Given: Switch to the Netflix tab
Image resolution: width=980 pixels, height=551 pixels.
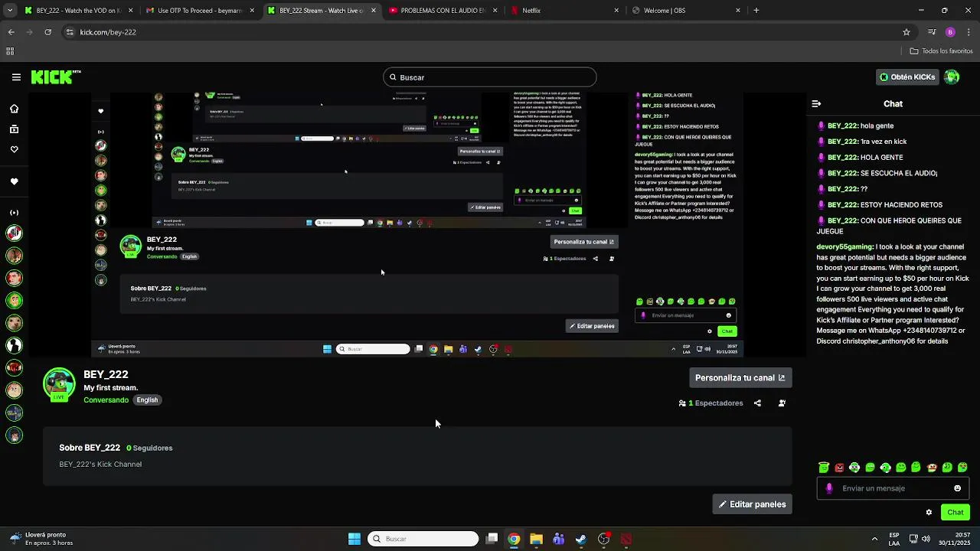Looking at the screenshot, I should click(x=566, y=11).
